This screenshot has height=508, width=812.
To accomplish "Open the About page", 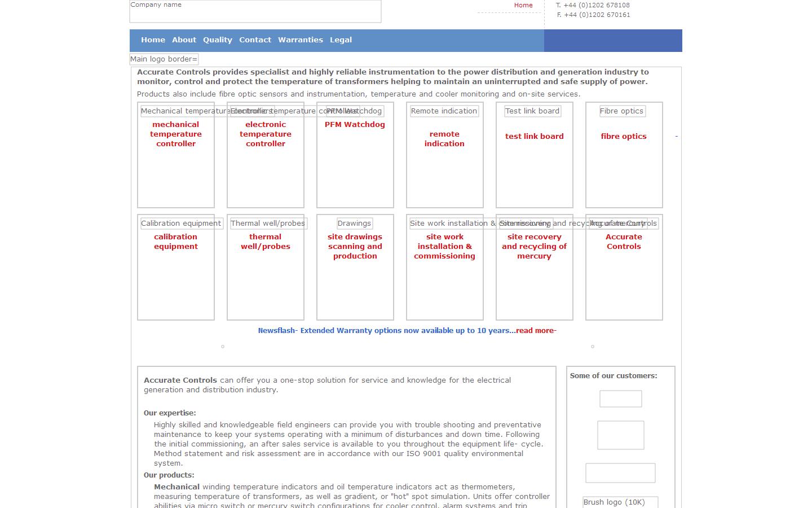I will pos(184,40).
